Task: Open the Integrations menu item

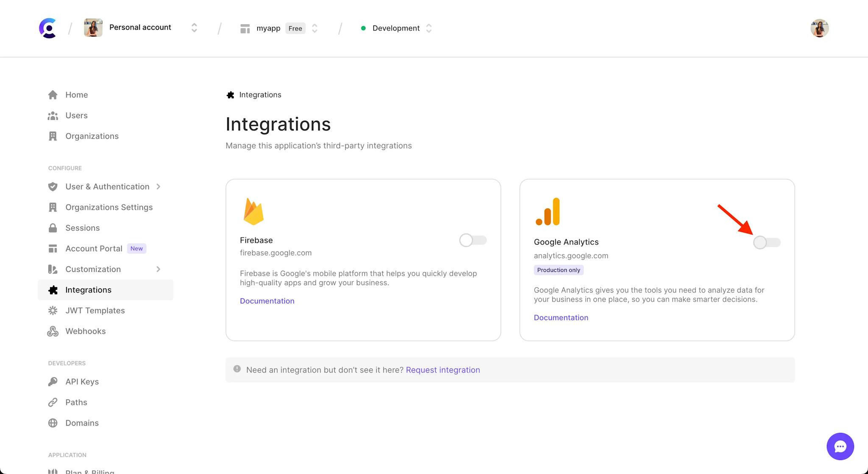Action: click(88, 290)
